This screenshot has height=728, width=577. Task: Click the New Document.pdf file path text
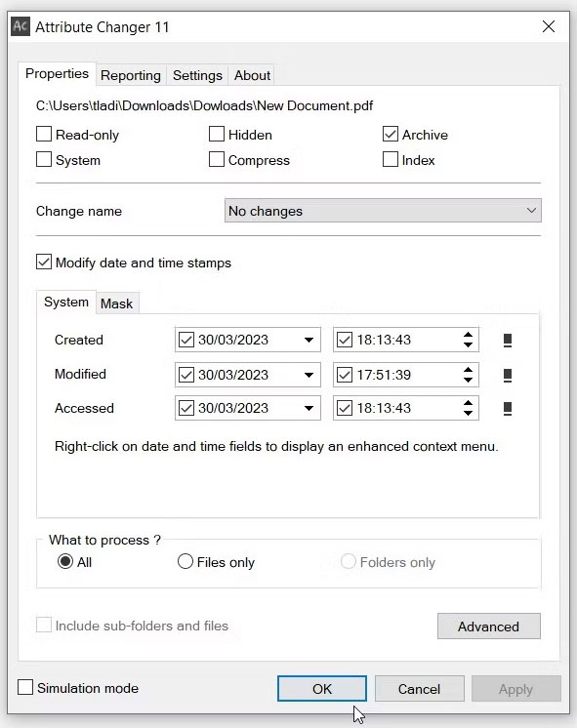point(204,105)
